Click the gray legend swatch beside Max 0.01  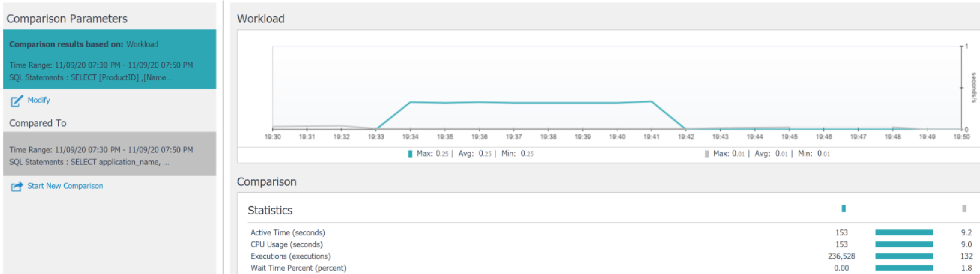point(707,154)
